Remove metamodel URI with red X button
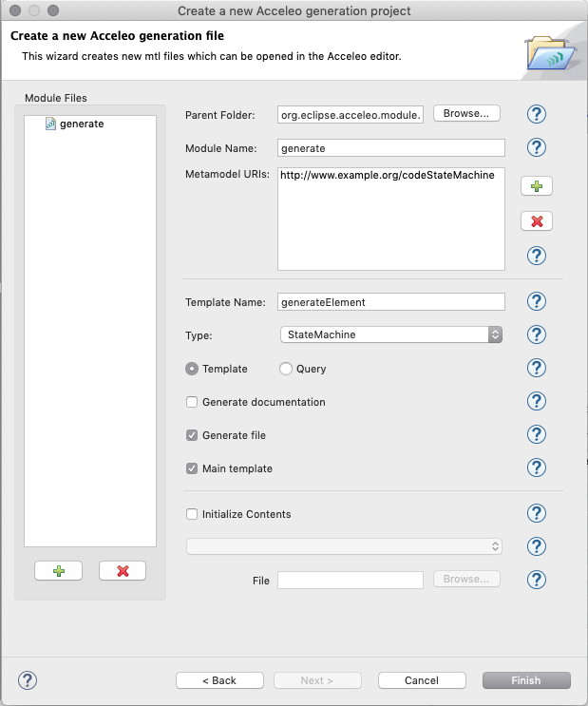The image size is (588, 706). (x=537, y=221)
